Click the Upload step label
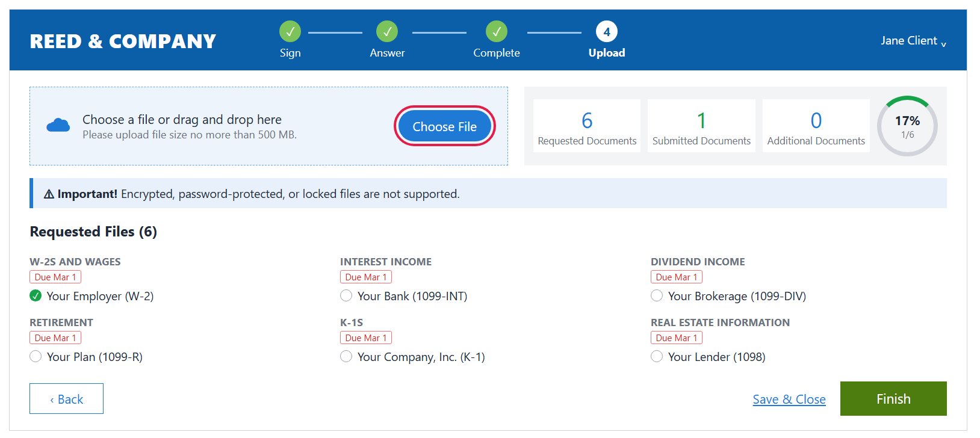The width and height of the screenshot is (980, 438). pos(607,53)
